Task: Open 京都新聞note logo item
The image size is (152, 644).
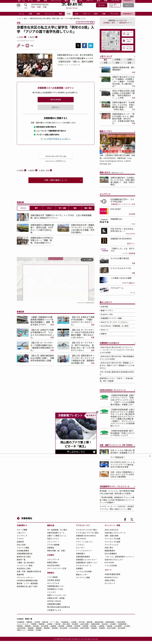Action: tap(104, 221)
